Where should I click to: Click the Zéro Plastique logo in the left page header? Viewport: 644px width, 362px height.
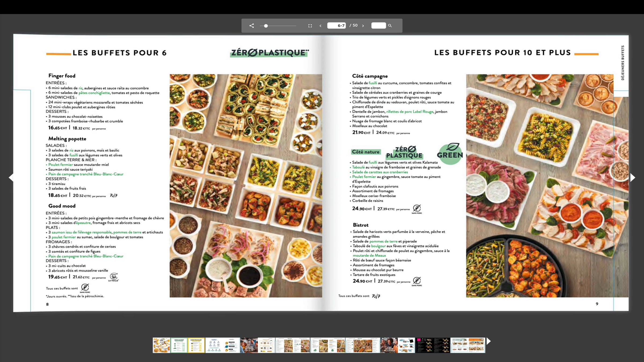[270, 53]
